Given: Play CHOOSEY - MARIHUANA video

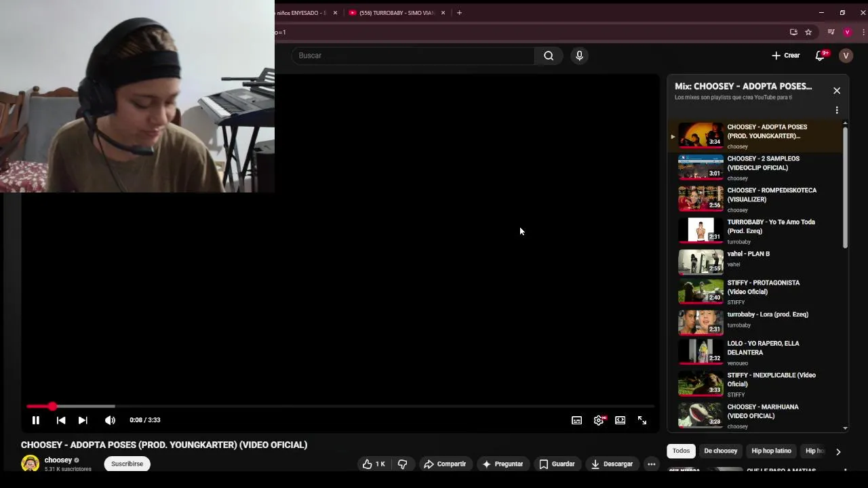Looking at the screenshot, I should click(755, 415).
